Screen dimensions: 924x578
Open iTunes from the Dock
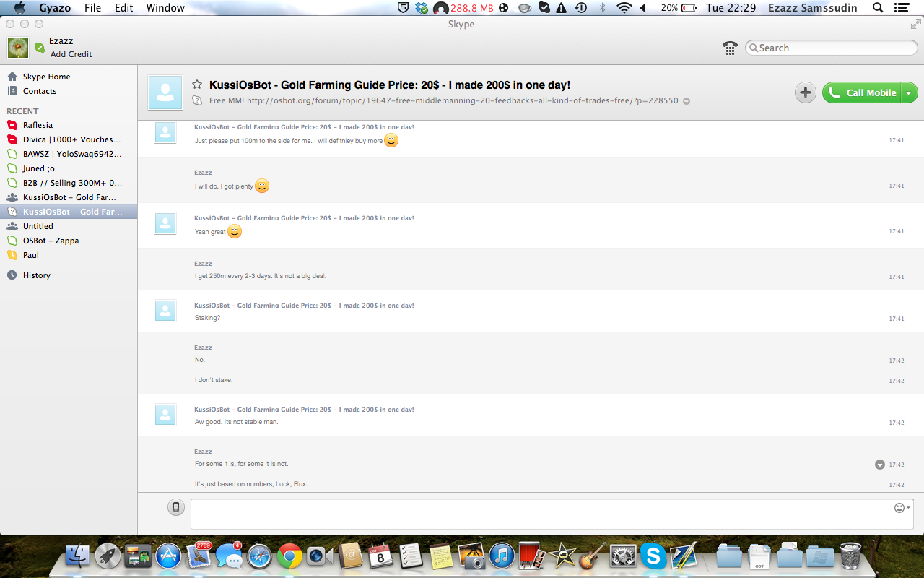point(502,556)
